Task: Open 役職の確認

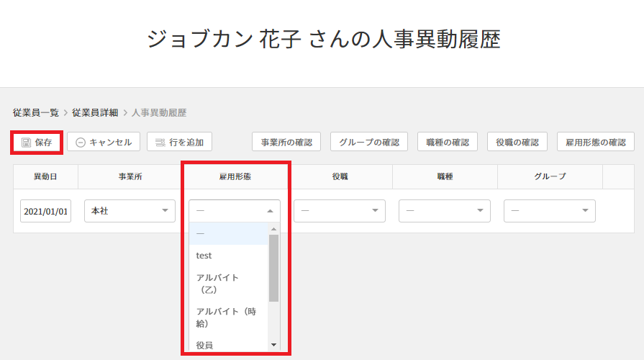Action: click(517, 142)
